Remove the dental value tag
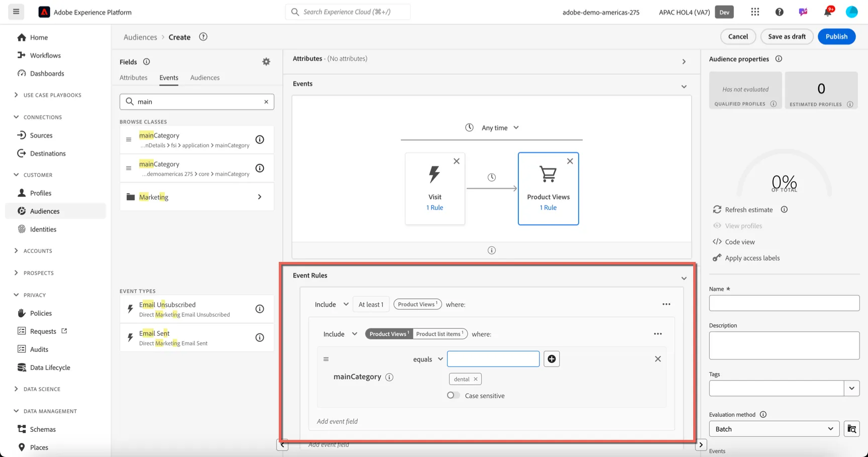Screen dimensions: 868x457 pos(475,379)
